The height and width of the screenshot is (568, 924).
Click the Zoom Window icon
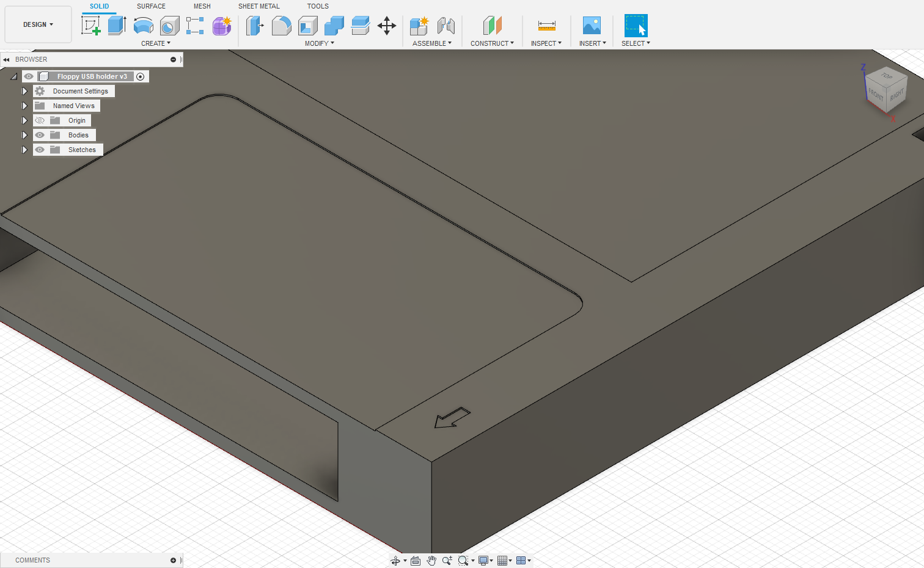tap(463, 561)
